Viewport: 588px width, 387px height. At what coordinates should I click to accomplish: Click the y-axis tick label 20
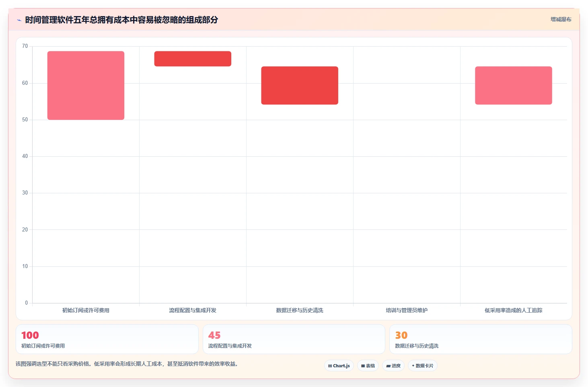[25, 230]
